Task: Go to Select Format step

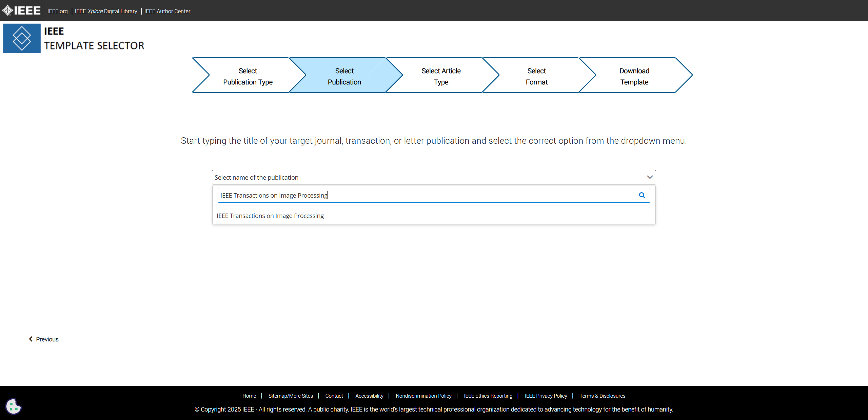Action: (x=536, y=76)
